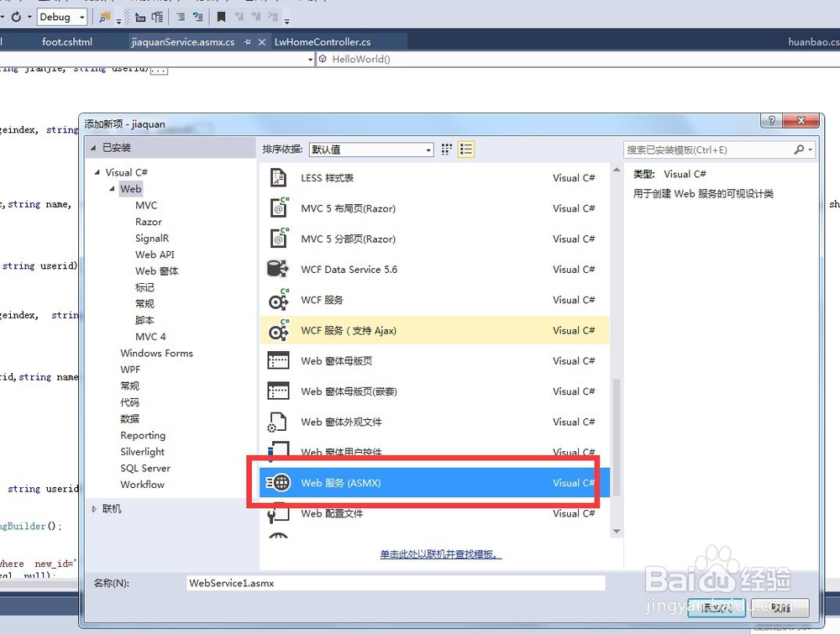Select SignalR in the category tree
The height and width of the screenshot is (635, 840).
(x=152, y=238)
